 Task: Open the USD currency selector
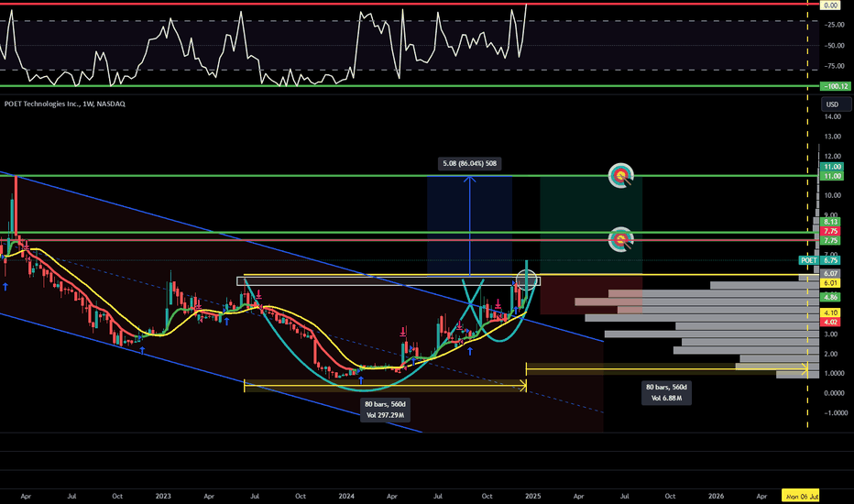832,104
